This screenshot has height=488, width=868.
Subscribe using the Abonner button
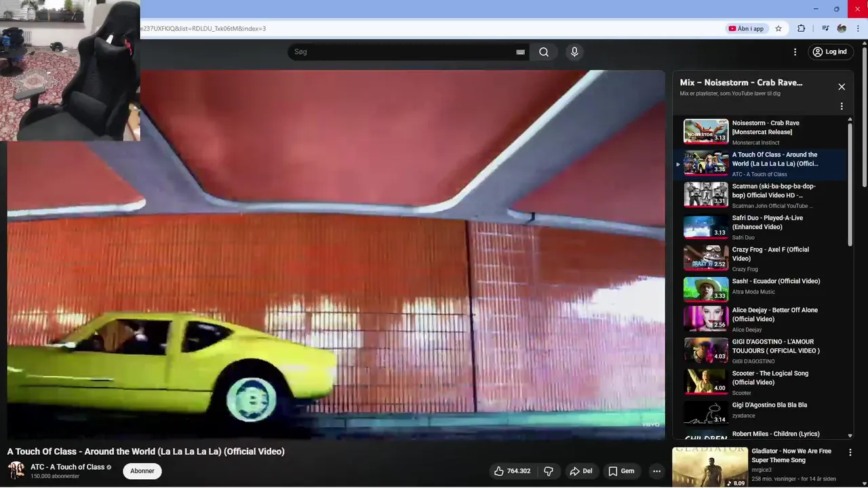(x=142, y=471)
